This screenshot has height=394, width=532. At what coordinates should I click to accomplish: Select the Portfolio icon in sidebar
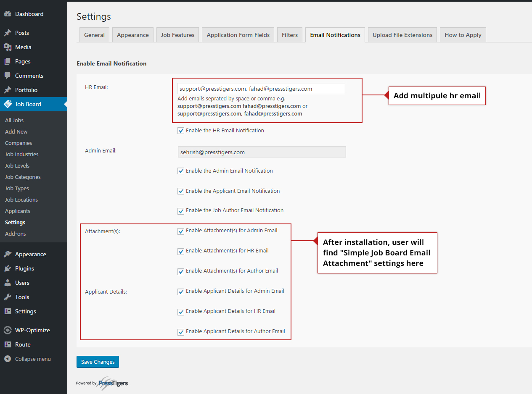[8, 89]
